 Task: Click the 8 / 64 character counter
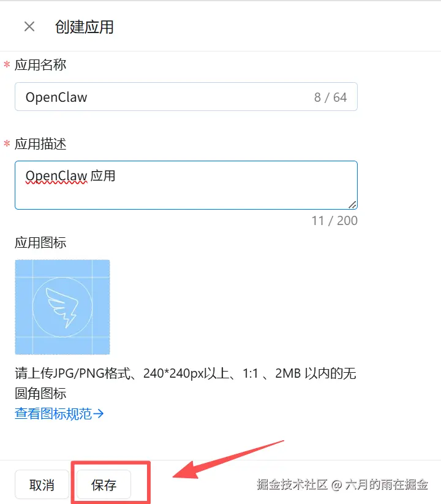pos(331,97)
